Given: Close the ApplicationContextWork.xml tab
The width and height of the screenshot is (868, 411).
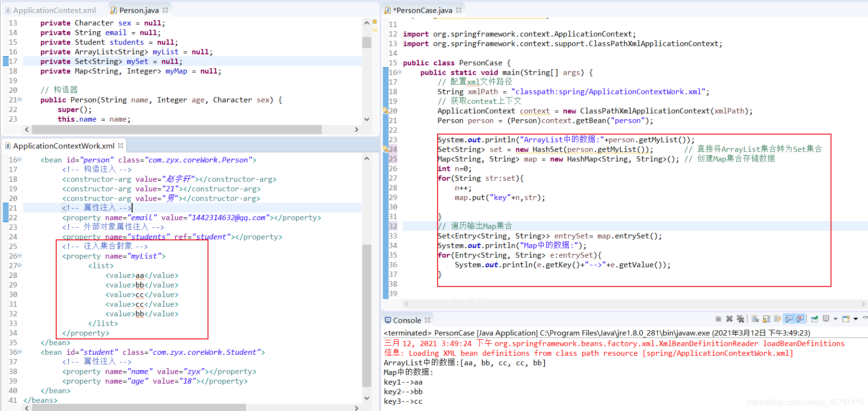Looking at the screenshot, I should point(121,146).
